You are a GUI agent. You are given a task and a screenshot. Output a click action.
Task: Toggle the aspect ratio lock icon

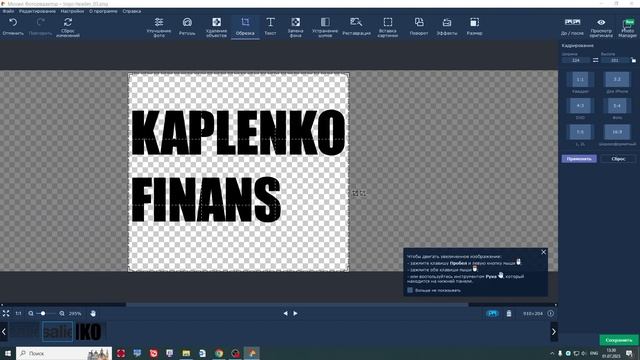pyautogui.click(x=633, y=60)
